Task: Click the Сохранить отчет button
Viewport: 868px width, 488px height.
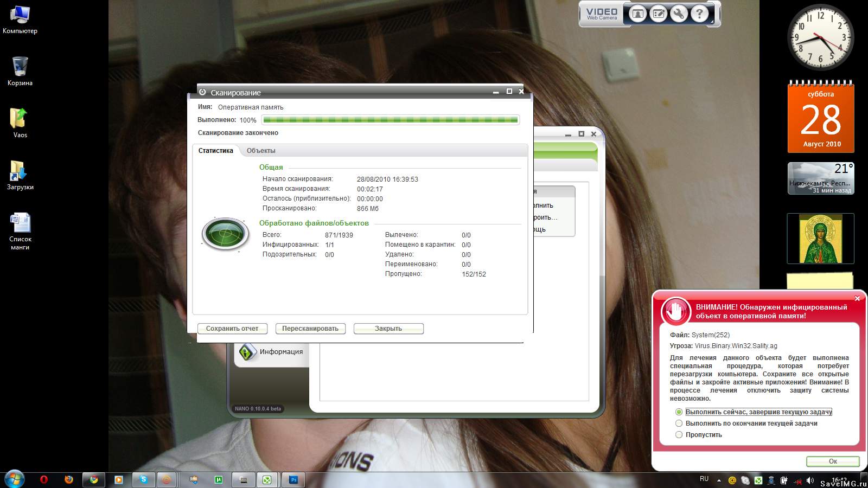Action: [x=232, y=329]
